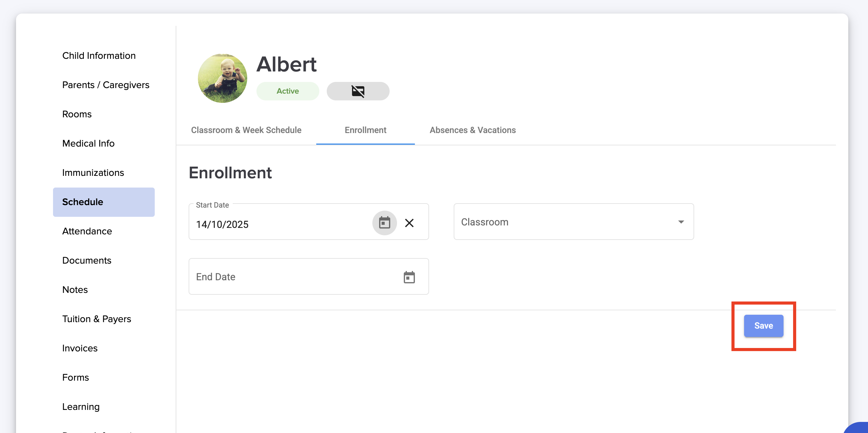This screenshot has width=868, height=433.
Task: Switch to Classroom & Week Schedule tab
Action: (x=246, y=130)
